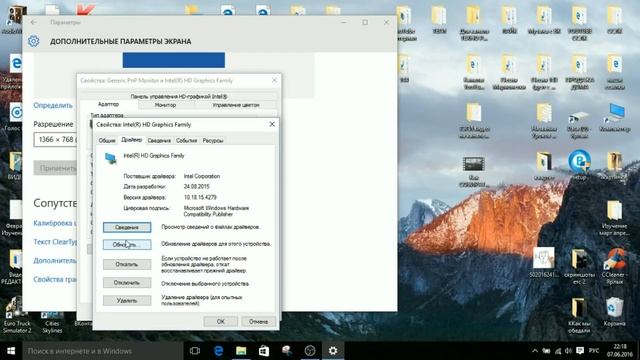Show hidden tray icons chevron
640x360 pixels.
535,351
